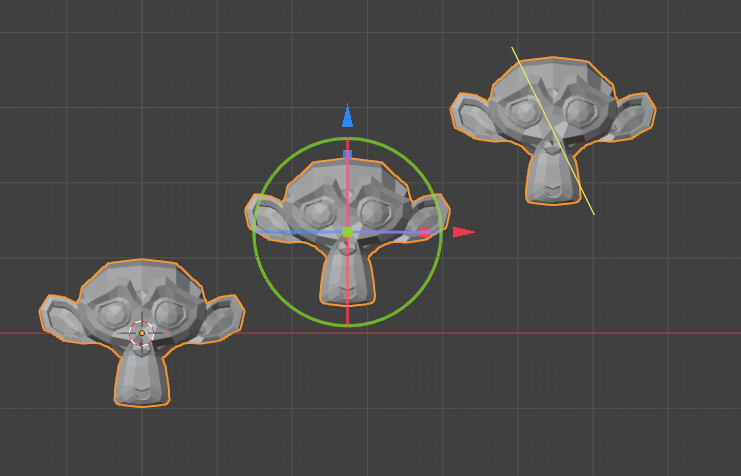
Task: Select the upper-right monkey head mesh
Action: click(x=553, y=130)
